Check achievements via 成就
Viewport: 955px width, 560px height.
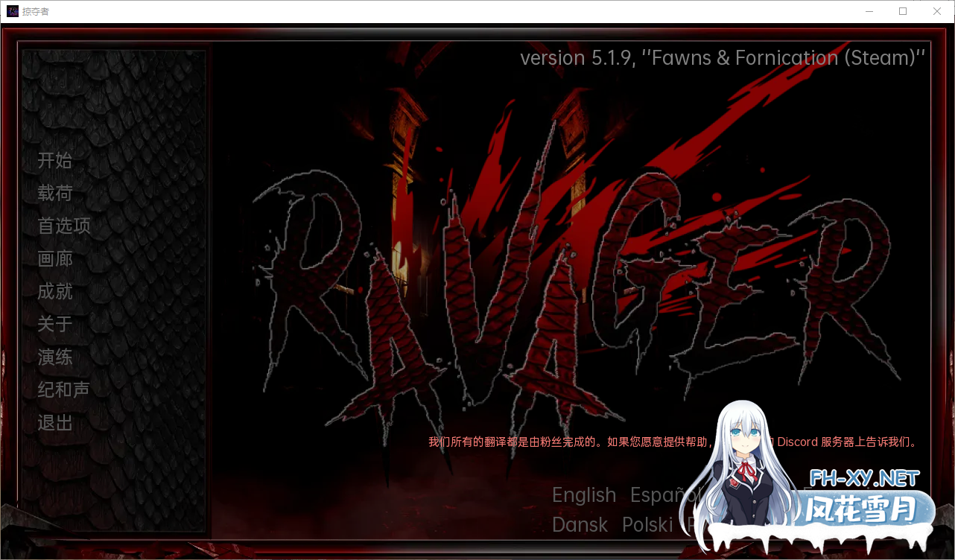pyautogui.click(x=54, y=291)
